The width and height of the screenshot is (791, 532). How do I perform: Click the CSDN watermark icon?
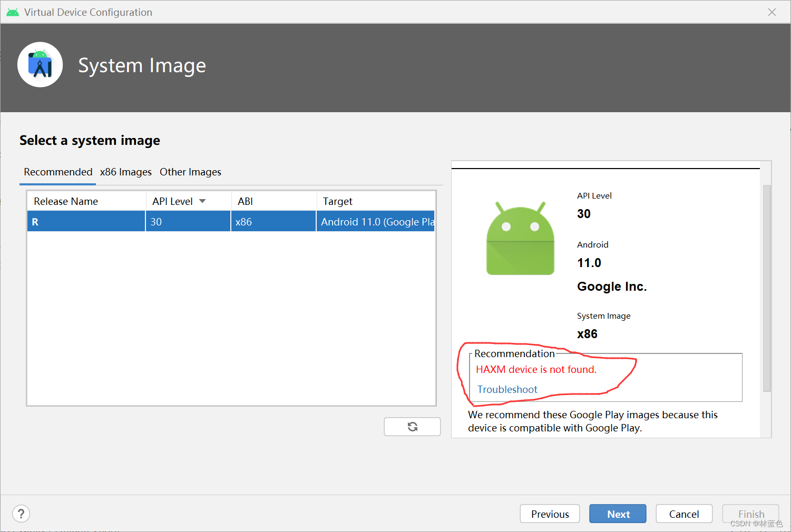click(757, 524)
